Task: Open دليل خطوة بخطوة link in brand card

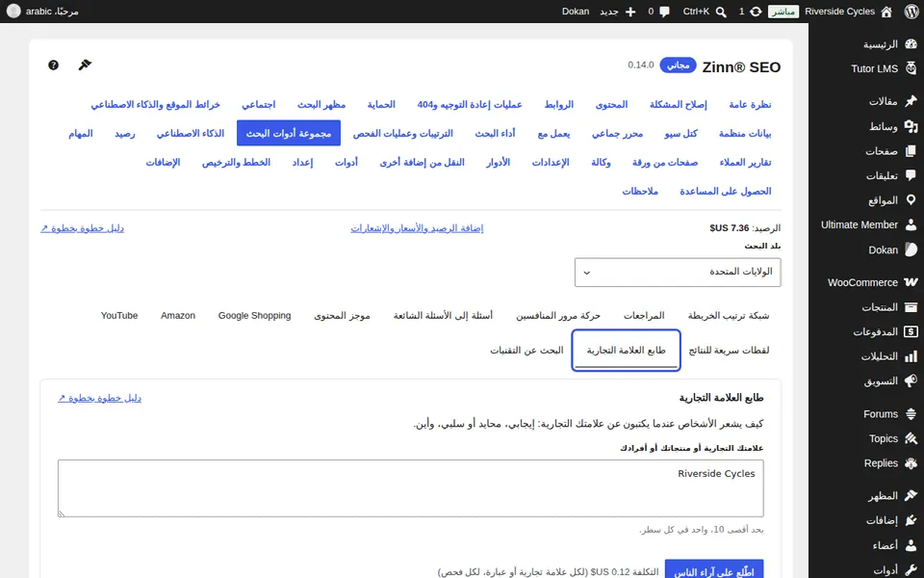Action: 99,398
